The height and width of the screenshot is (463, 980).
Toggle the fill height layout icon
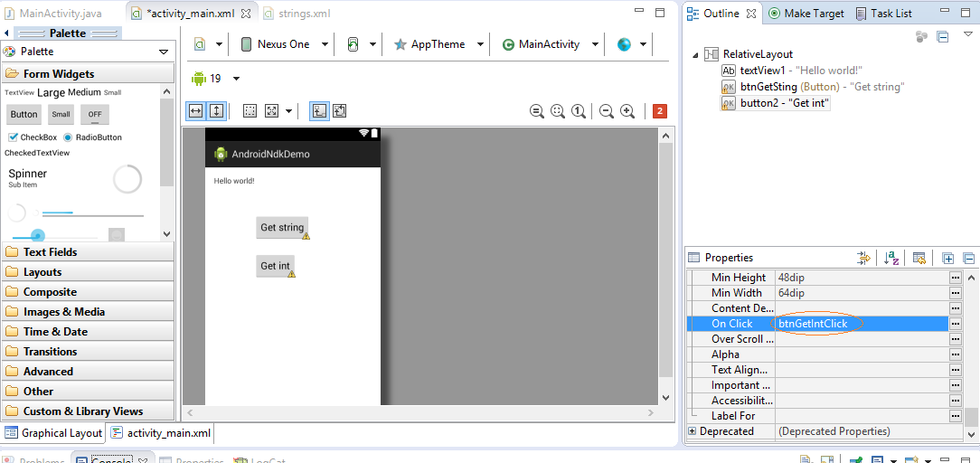216,110
